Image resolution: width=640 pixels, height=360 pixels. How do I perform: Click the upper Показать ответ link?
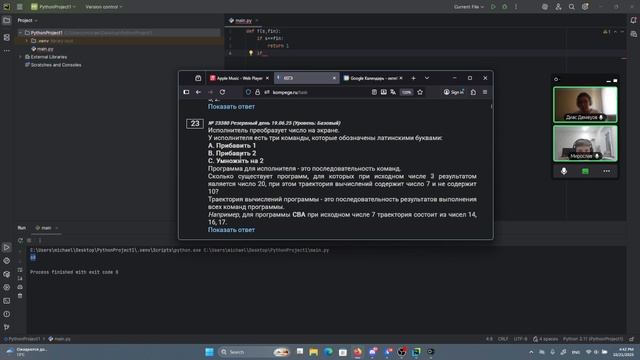[x=231, y=107]
